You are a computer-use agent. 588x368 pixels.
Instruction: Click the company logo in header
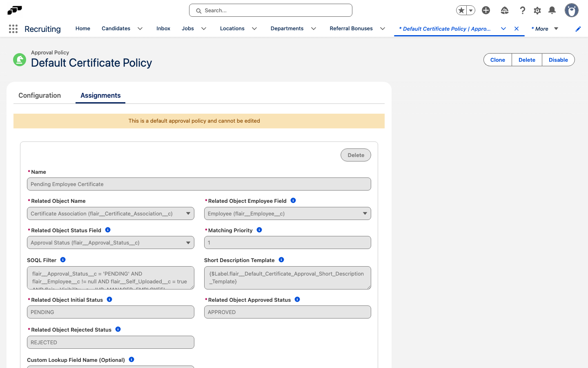(x=15, y=10)
